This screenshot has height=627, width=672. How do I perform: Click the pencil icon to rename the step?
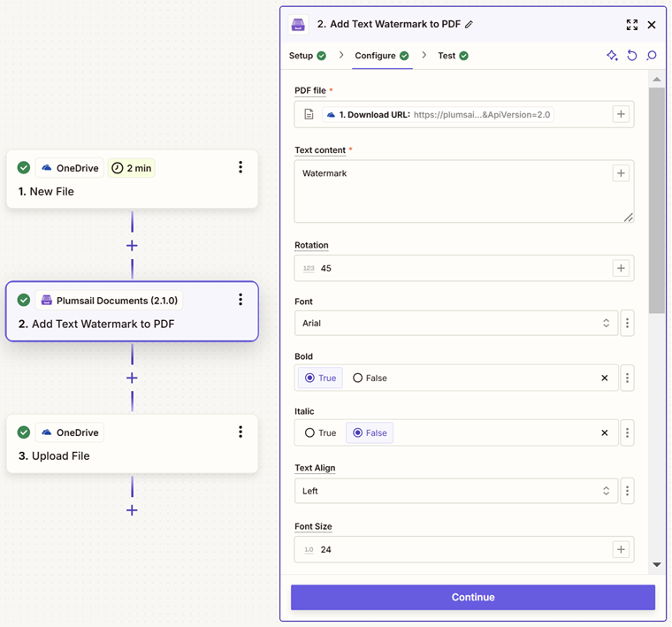coord(469,25)
